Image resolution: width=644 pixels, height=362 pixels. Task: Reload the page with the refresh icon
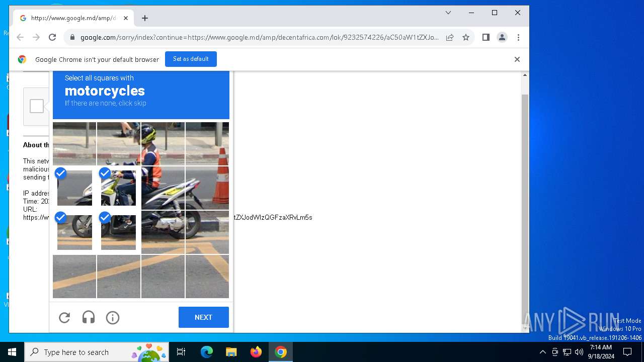(52, 37)
